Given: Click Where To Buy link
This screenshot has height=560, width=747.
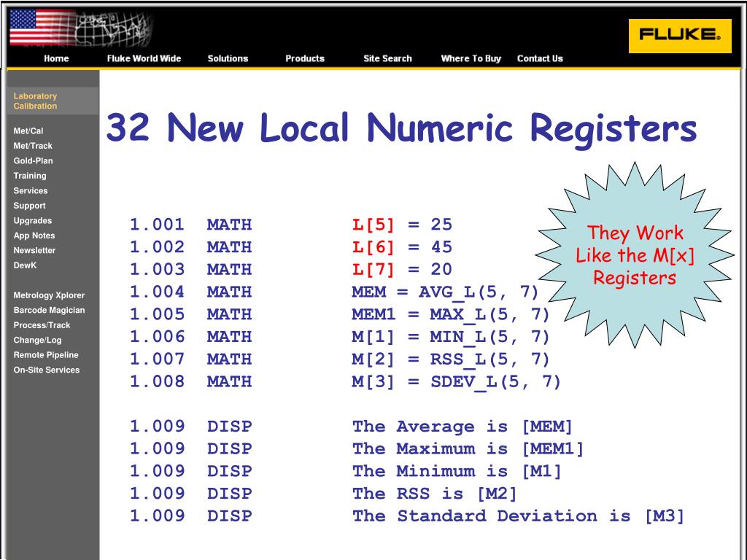Looking at the screenshot, I should pyautogui.click(x=471, y=58).
